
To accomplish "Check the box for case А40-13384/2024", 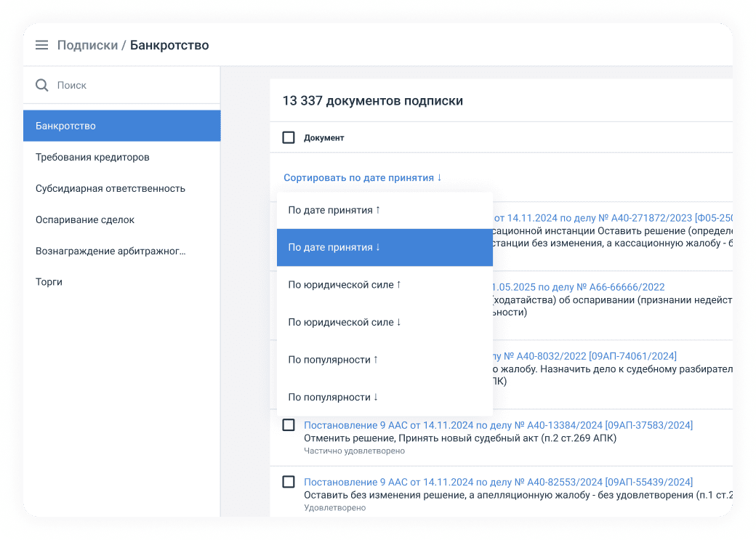I will coord(289,425).
